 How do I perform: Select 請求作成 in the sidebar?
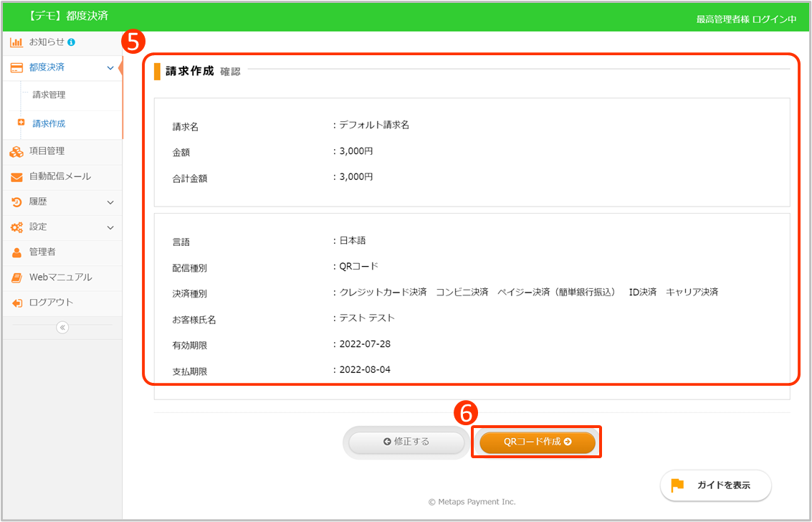tap(49, 123)
